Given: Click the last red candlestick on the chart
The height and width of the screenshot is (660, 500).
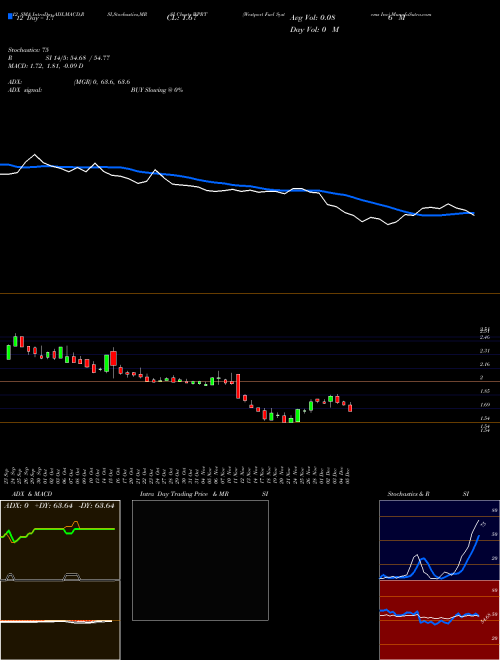Looking at the screenshot, I should 350,407.
